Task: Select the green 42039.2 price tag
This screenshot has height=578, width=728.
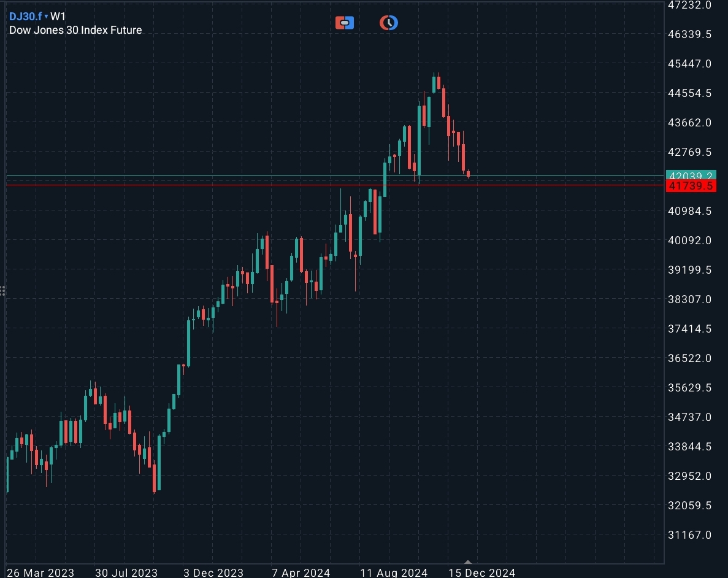Action: tap(691, 175)
